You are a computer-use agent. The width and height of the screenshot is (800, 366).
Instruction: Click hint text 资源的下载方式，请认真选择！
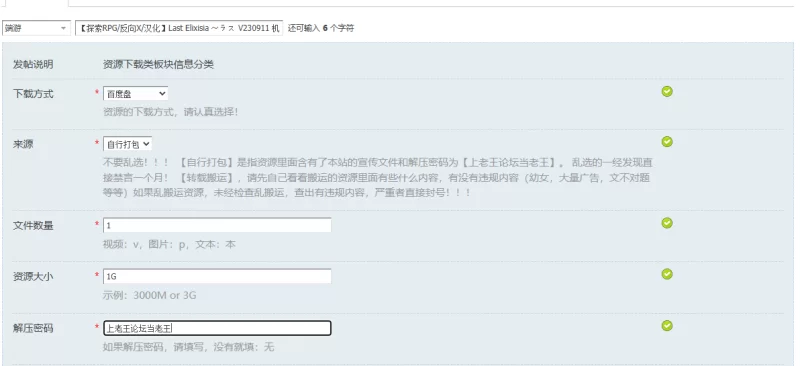170,112
